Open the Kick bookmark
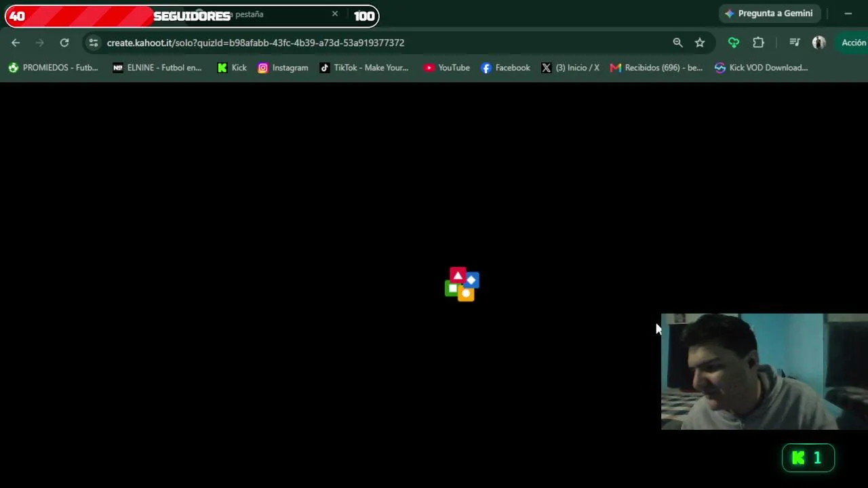Screen dimensions: 868x488 click(232, 68)
